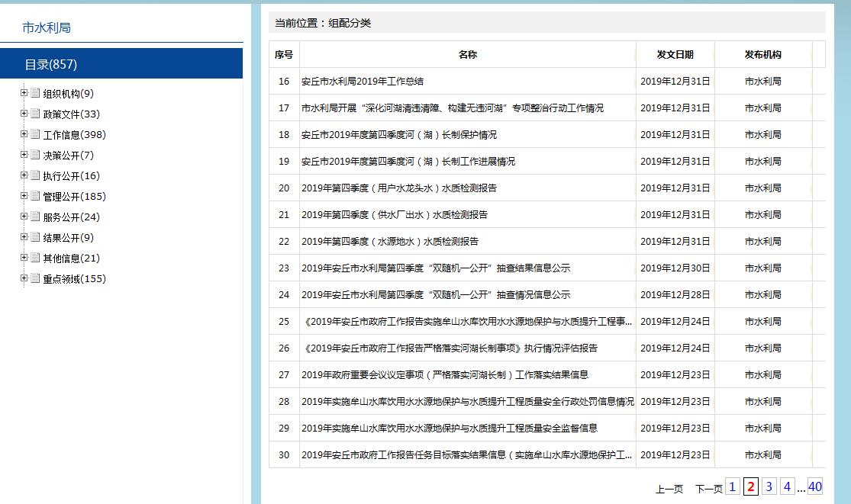Screen dimensions: 851x504
Task: Expand the 组织机构(9) tree node
Action: point(24,93)
